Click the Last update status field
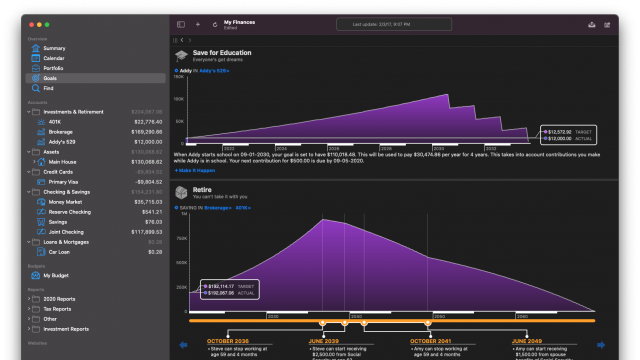The image size is (640, 360). pos(394,24)
